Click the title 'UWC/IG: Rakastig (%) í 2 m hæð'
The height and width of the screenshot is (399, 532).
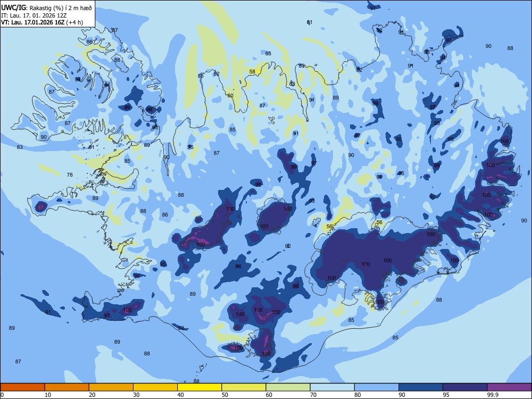pyautogui.click(x=46, y=8)
